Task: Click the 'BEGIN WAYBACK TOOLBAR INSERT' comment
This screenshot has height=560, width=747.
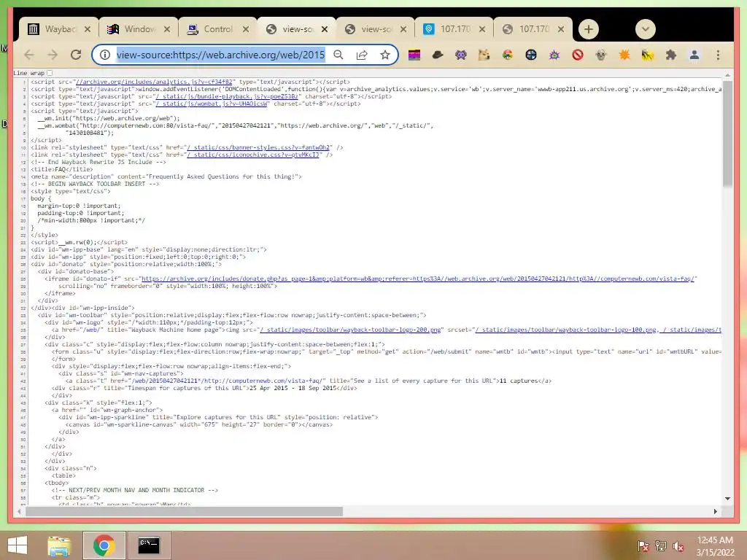Action: (x=95, y=184)
